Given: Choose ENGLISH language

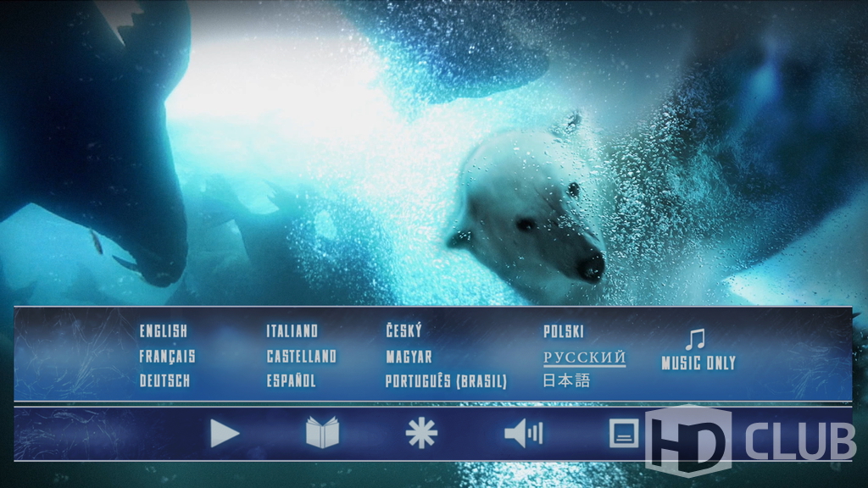Looking at the screenshot, I should click(164, 331).
